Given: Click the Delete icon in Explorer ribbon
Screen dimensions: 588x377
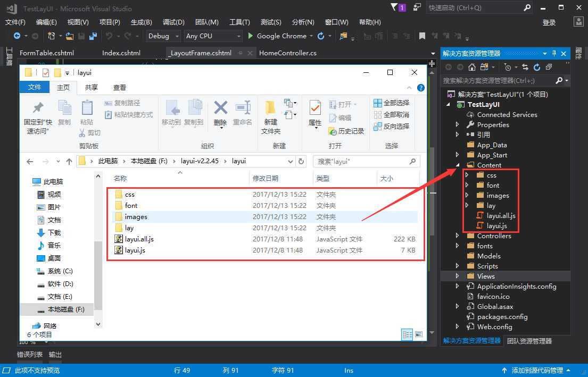Looking at the screenshot, I should click(220, 108).
